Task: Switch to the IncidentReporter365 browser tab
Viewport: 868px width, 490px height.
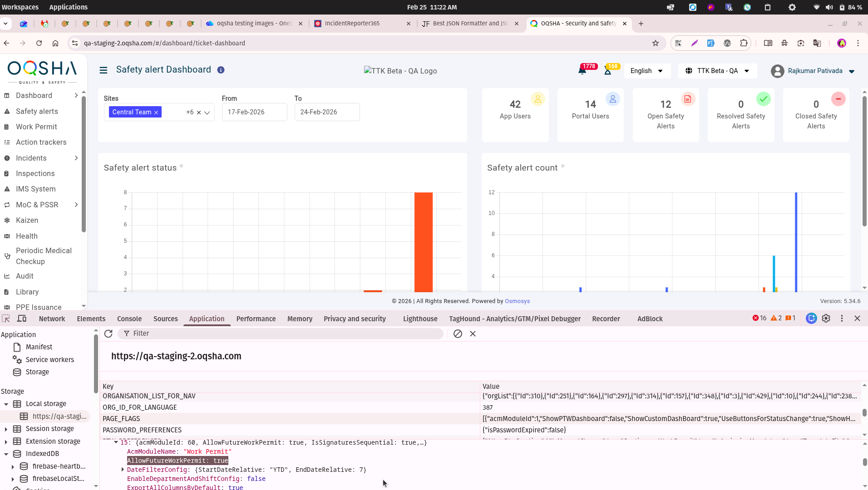Action: tap(352, 24)
